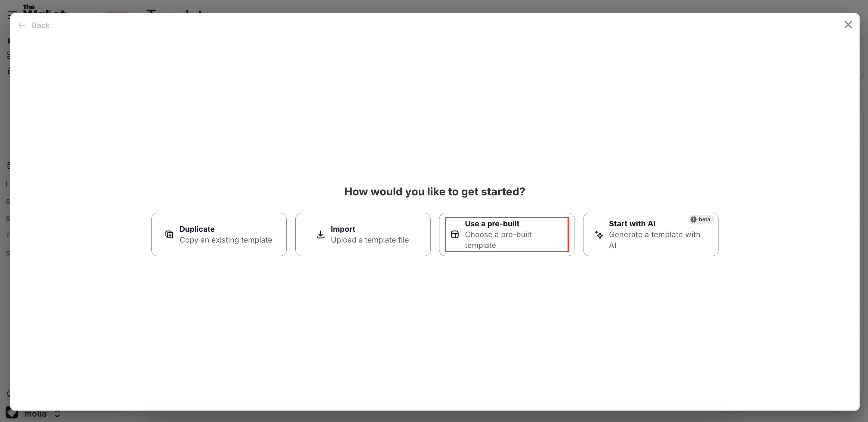Pick the highlighted 'Use a pre-built' option

click(x=507, y=234)
